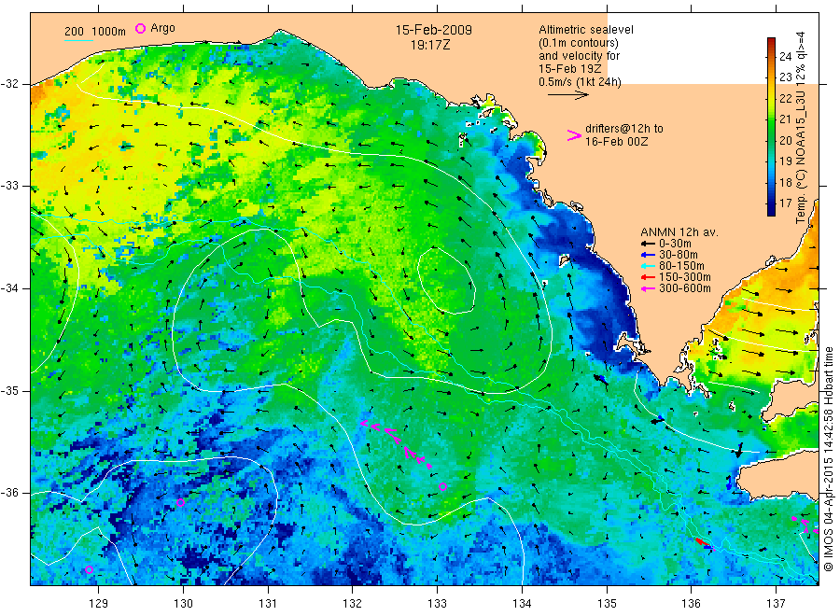The width and height of the screenshot is (840, 616).
Task: Click the longitude label 129
Action: (98, 604)
